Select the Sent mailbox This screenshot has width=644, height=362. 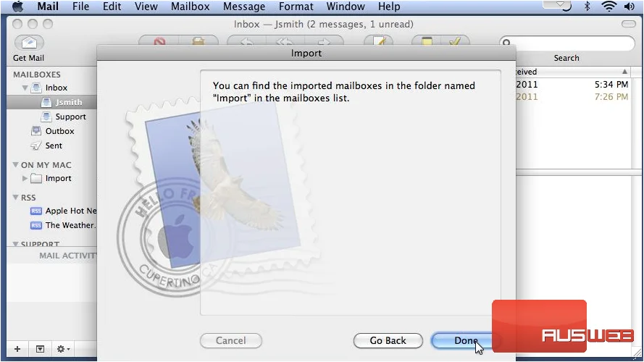(54, 146)
